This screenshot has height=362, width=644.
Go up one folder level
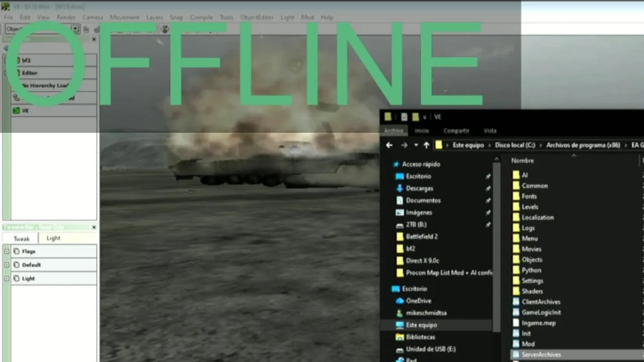point(427,145)
